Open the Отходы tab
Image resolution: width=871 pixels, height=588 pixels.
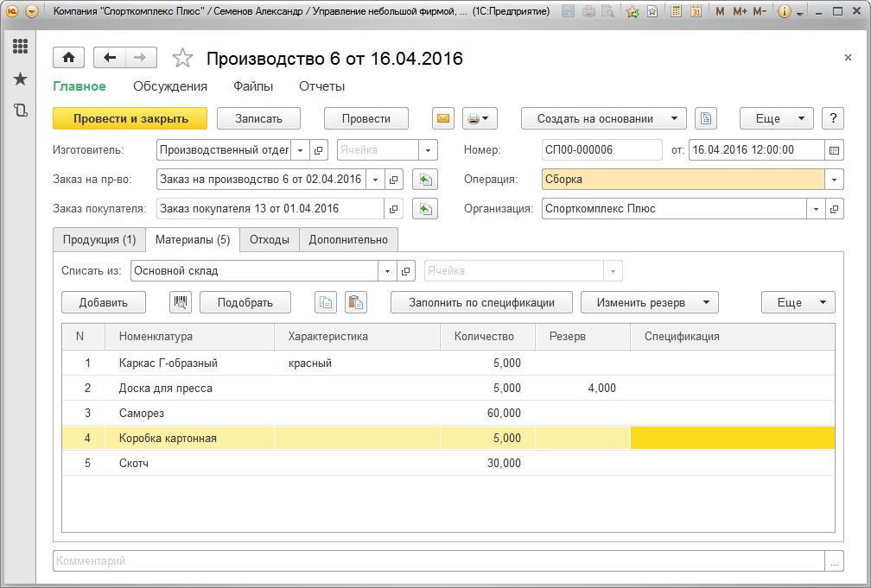point(269,240)
